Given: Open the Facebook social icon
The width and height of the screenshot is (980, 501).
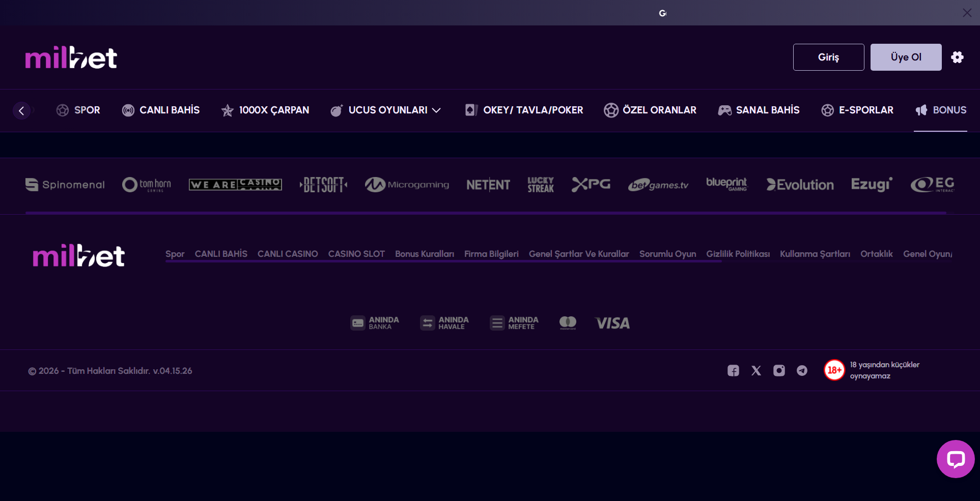Looking at the screenshot, I should pyautogui.click(x=733, y=371).
